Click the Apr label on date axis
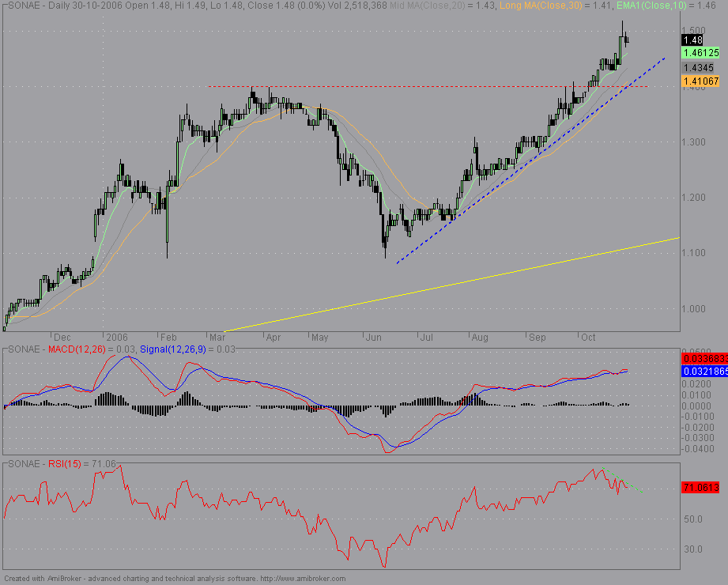 click(273, 338)
